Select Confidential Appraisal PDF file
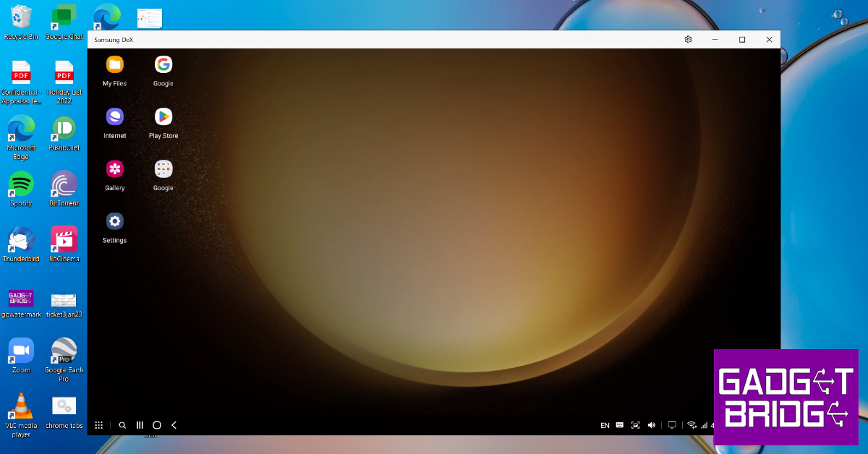868x454 pixels. [21, 82]
